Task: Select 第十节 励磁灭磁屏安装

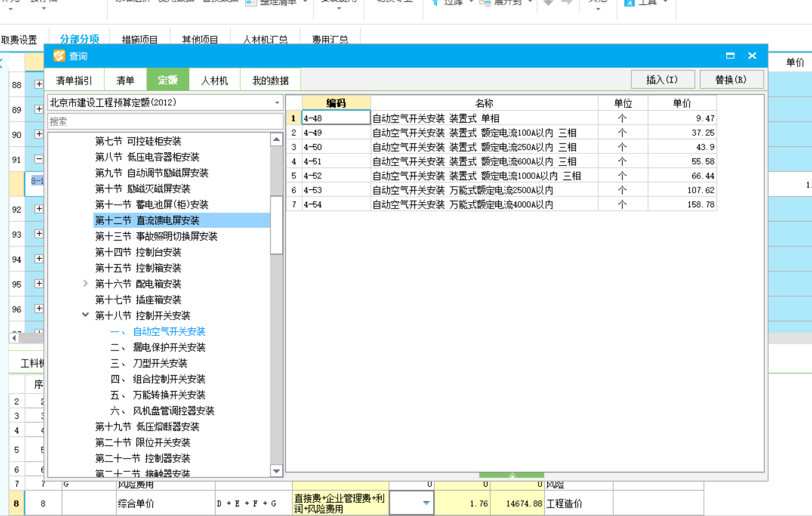Action: 143,189
